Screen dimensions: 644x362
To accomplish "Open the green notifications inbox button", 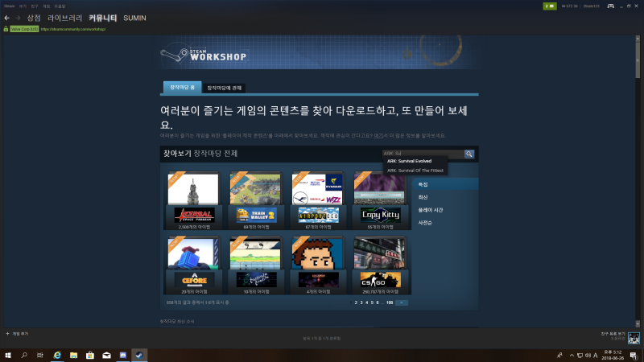I will [550, 6].
